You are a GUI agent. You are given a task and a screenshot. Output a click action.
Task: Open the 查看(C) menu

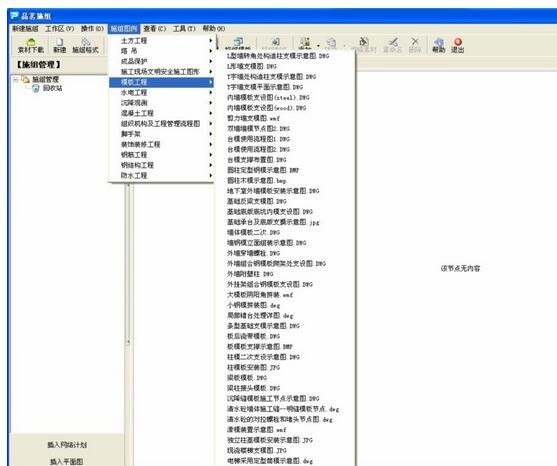(155, 28)
